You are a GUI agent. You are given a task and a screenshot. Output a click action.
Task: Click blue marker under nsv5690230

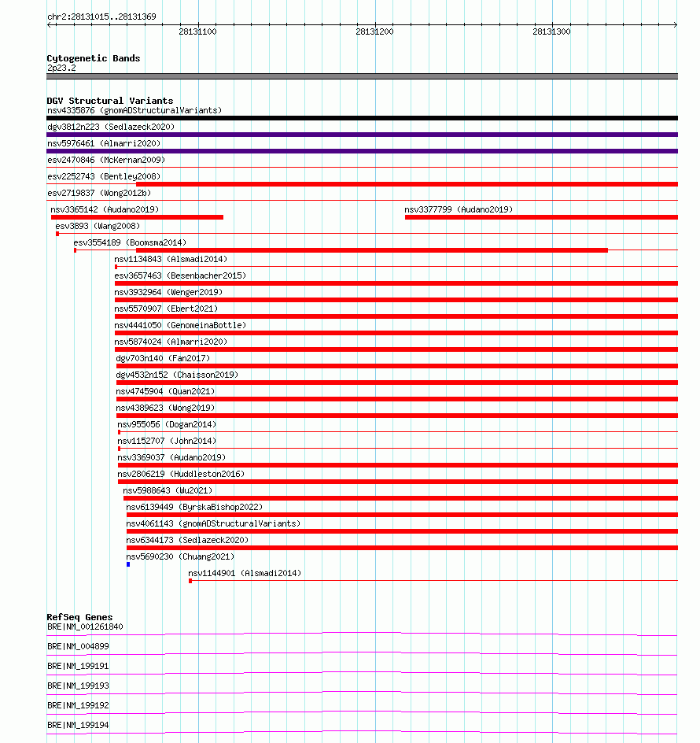coord(128,564)
